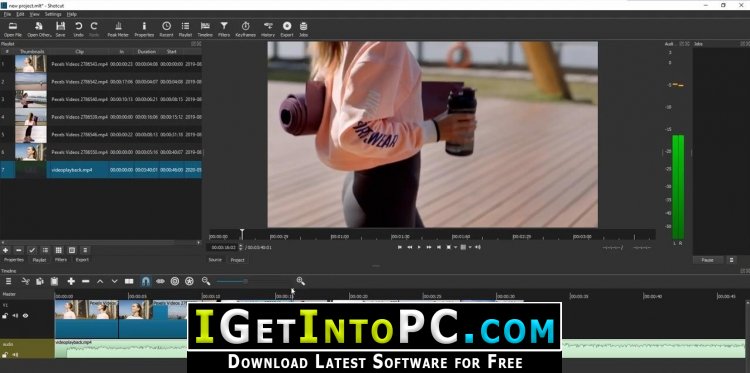Switch to the Source tab under the player

point(215,260)
